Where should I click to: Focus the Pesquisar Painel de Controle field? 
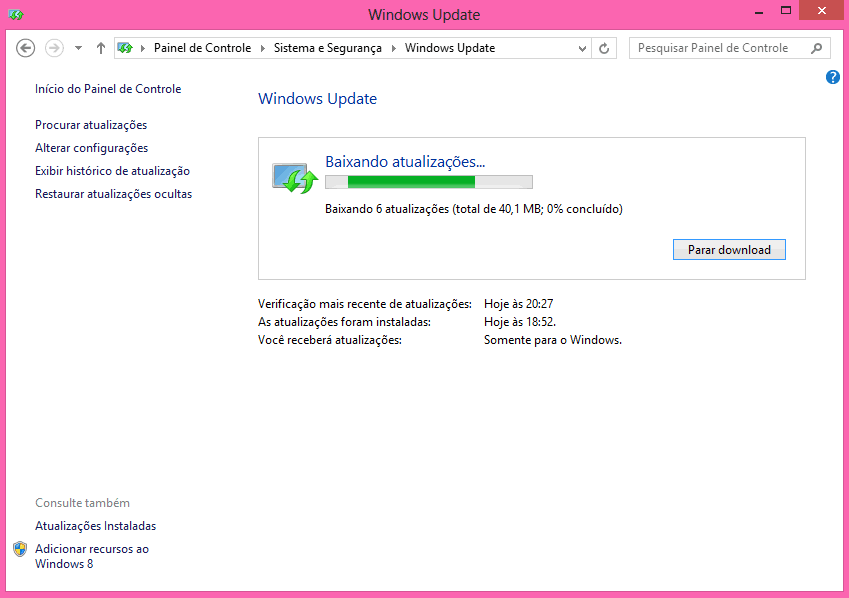718,48
